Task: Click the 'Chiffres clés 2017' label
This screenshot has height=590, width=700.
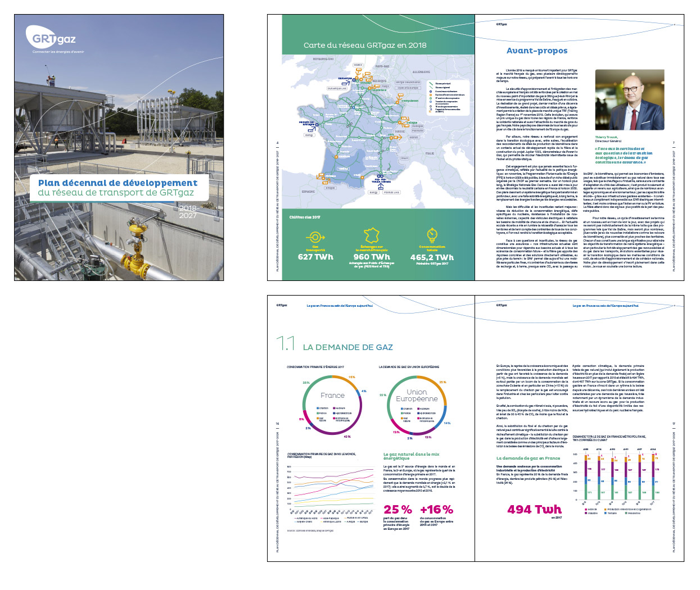Action: click(305, 217)
